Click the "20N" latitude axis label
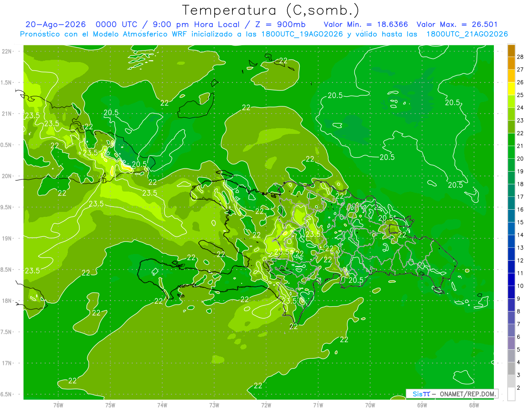Viewport: 532px width, 411px height. pos(7,176)
